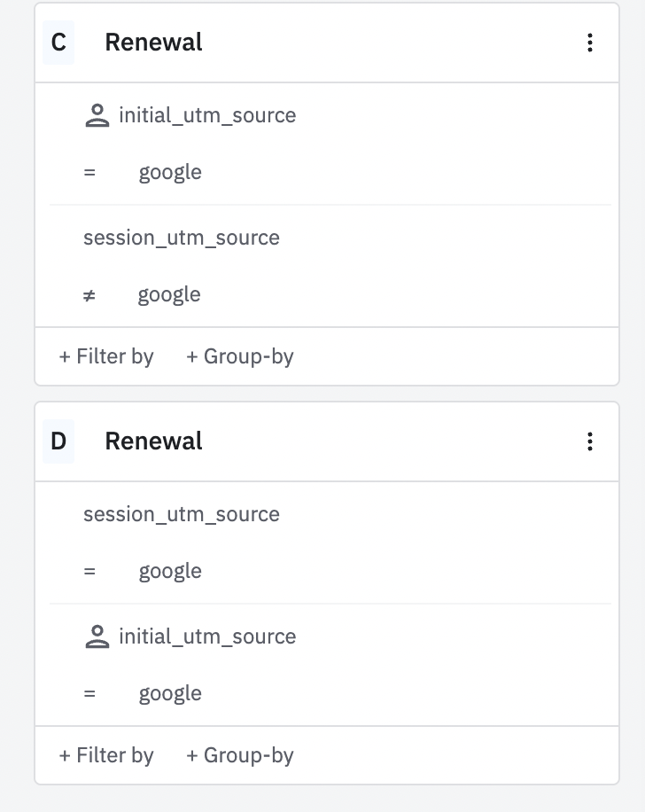Edit google value for session_utm_source in C
The height and width of the screenshot is (812, 645).
[x=169, y=294]
